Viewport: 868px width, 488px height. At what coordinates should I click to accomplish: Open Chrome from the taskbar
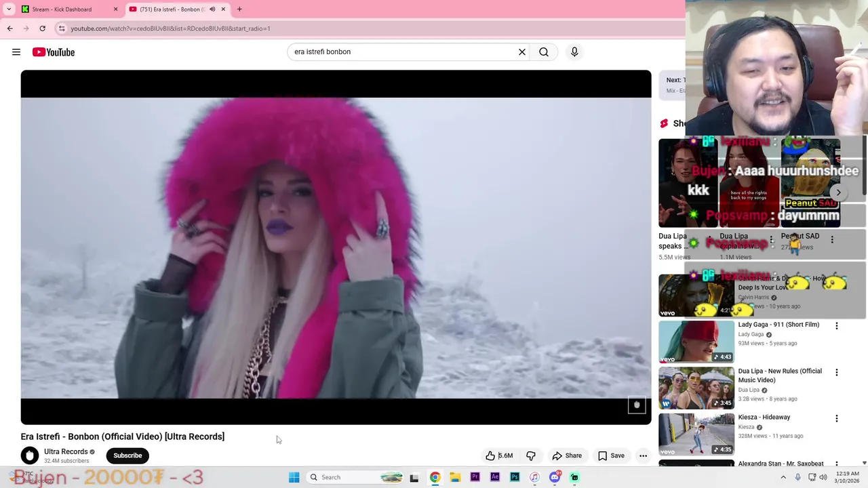coord(435,477)
